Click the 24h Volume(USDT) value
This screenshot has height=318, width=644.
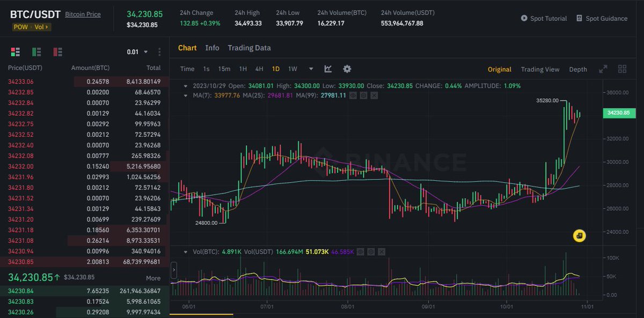pos(402,23)
